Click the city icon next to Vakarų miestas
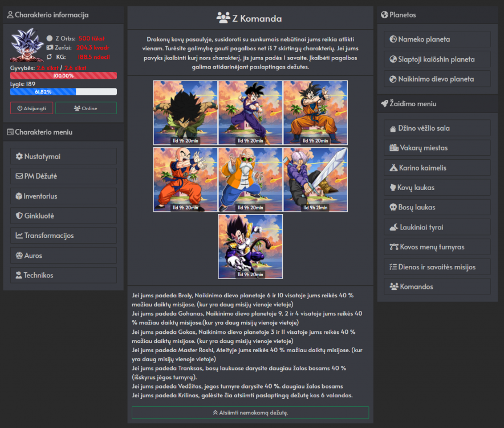The height and width of the screenshot is (428, 504). click(393, 148)
